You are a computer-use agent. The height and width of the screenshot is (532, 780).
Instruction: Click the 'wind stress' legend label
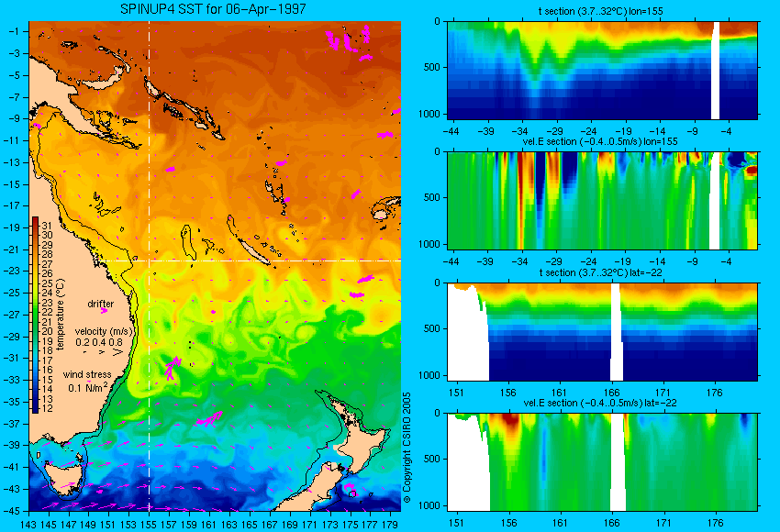point(87,374)
